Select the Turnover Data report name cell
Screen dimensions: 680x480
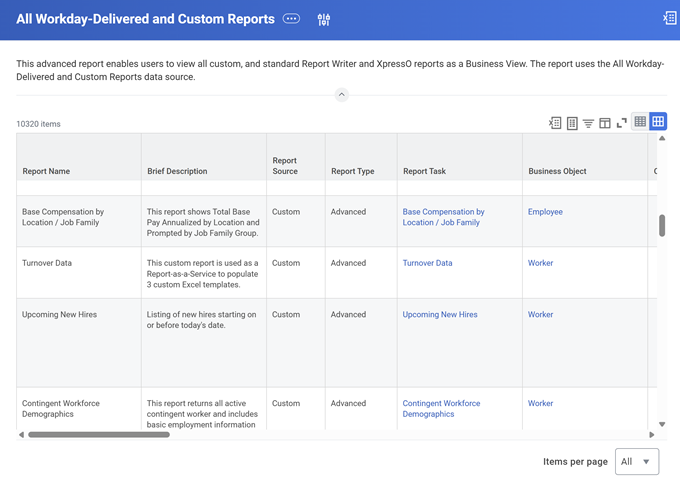79,273
